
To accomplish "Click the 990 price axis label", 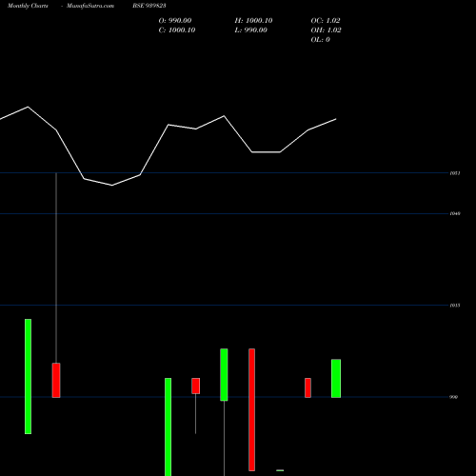I will (x=454, y=397).
